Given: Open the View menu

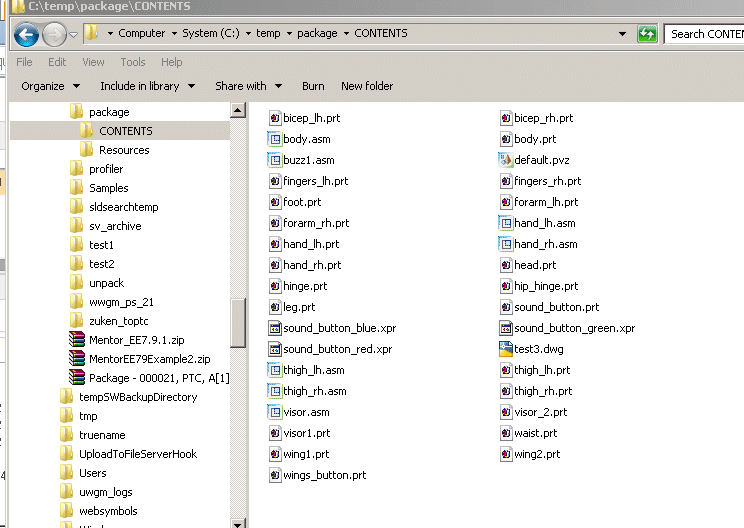Looking at the screenshot, I should [x=93, y=62].
